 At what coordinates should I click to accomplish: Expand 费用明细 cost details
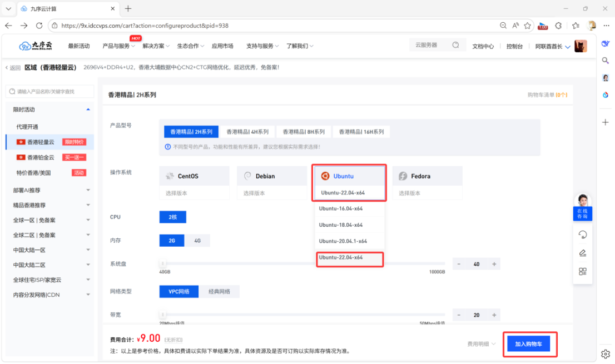481,343
